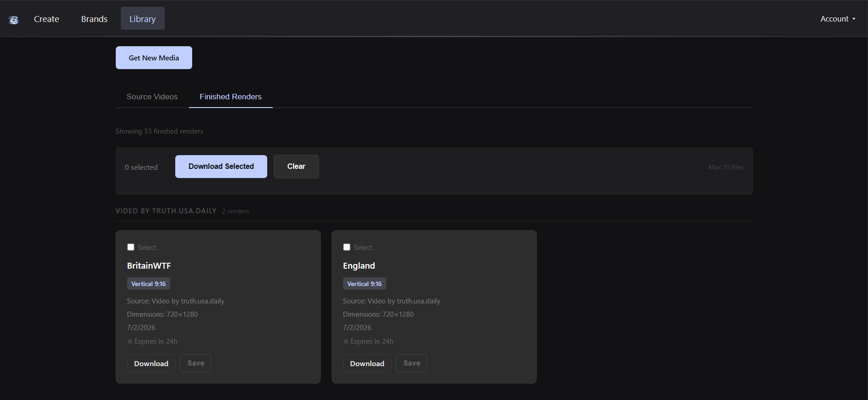Expand the Account dropdown menu
This screenshot has height=400, width=868.
tap(838, 19)
